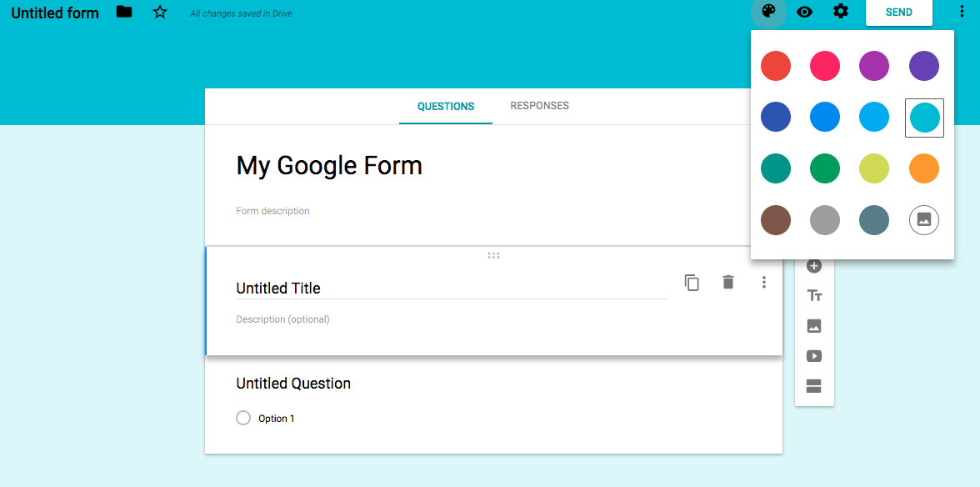The width and height of the screenshot is (980, 487).
Task: Open the folder move dialog
Action: (123, 13)
